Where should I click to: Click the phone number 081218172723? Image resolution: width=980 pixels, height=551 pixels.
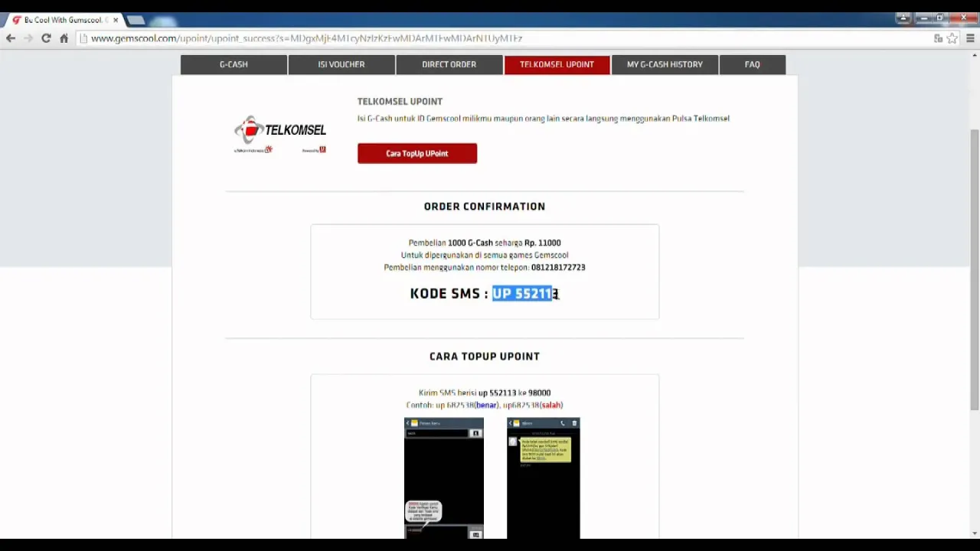(x=558, y=267)
